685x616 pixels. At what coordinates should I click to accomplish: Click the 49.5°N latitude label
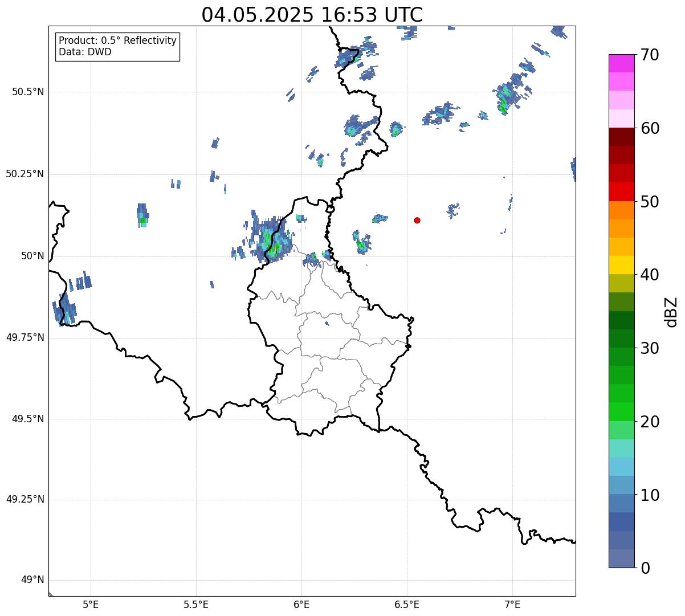pos(28,419)
